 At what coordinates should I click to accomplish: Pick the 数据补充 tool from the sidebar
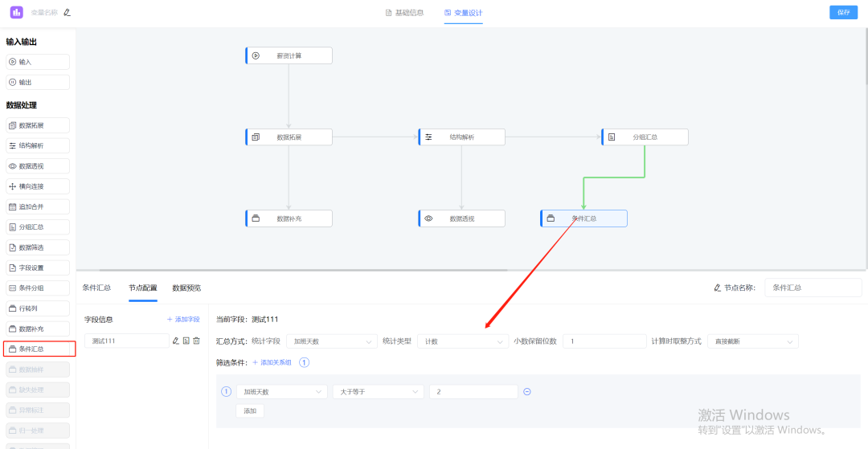pyautogui.click(x=38, y=329)
